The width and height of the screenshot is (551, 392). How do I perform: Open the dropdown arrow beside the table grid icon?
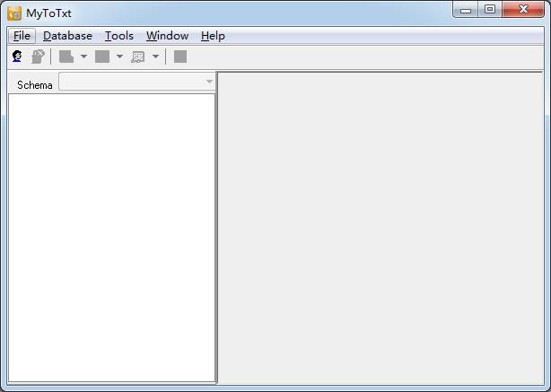click(x=155, y=57)
